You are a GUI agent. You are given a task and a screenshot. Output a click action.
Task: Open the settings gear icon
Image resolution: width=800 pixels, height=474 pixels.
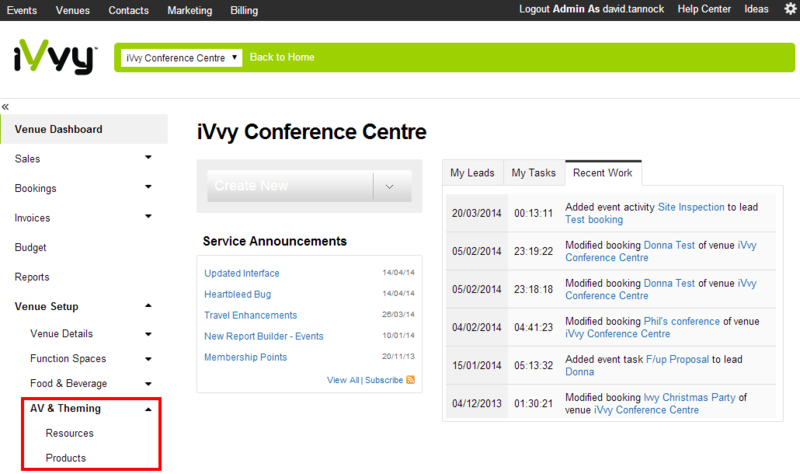click(x=790, y=9)
